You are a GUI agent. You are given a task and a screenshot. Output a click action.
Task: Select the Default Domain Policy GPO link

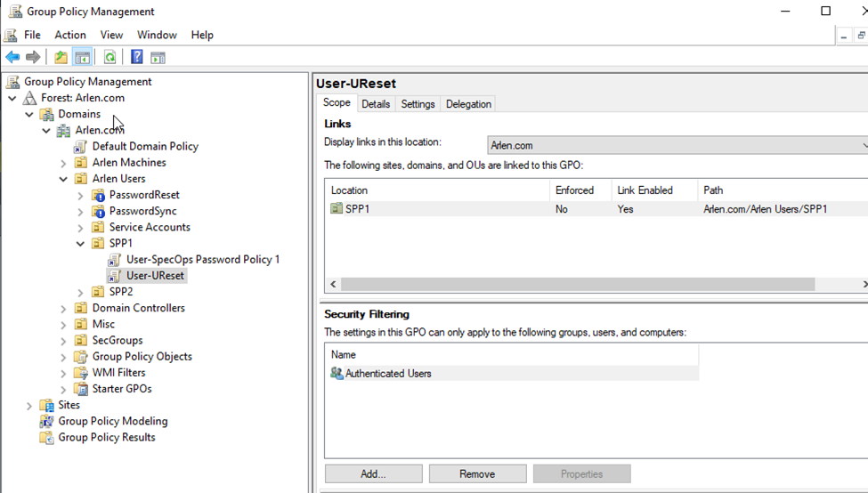(x=145, y=146)
